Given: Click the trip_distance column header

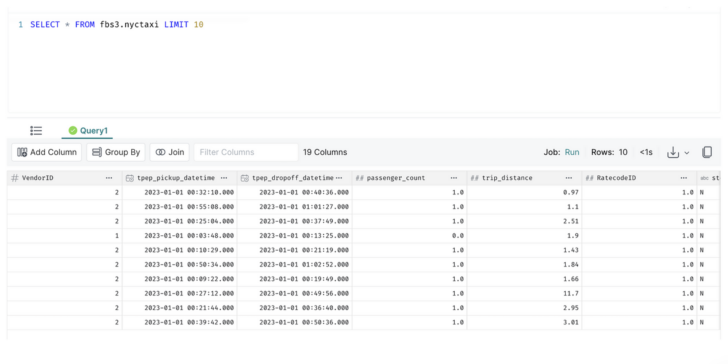Looking at the screenshot, I should pos(524,178).
